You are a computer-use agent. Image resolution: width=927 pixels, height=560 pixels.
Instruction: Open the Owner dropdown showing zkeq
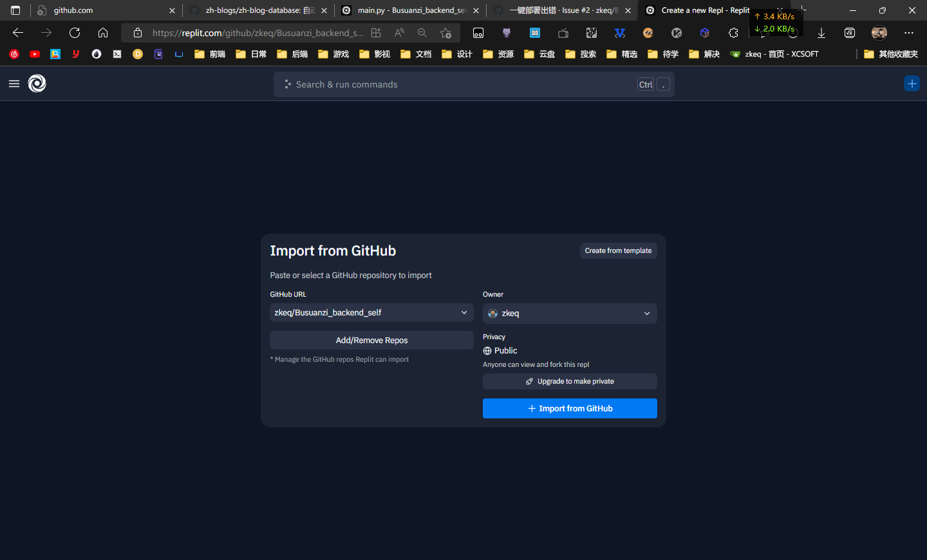(x=646, y=313)
